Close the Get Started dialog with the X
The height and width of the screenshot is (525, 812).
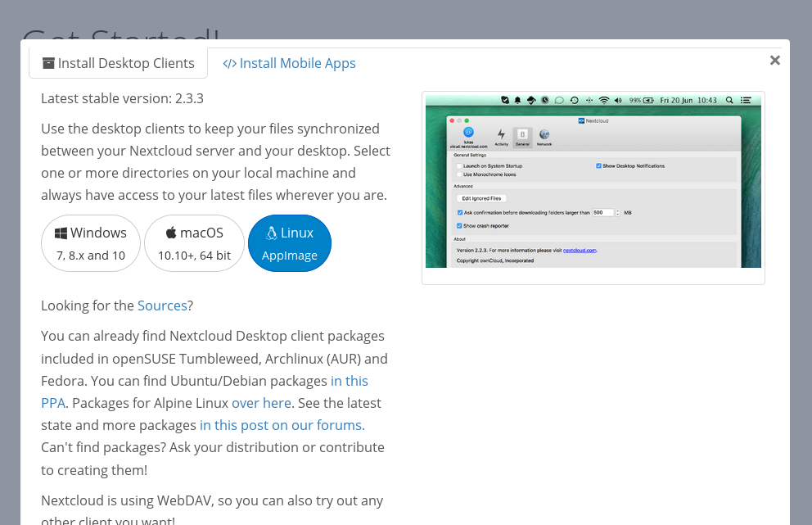pyautogui.click(x=774, y=61)
